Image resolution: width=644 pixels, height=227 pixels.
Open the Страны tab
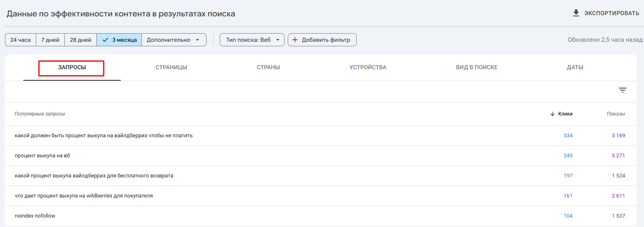[x=268, y=67]
